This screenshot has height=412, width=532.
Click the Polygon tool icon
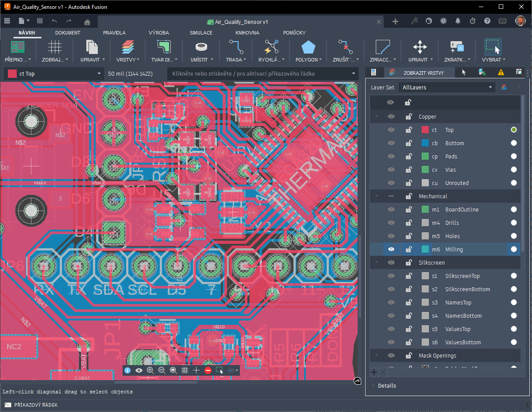click(x=308, y=47)
